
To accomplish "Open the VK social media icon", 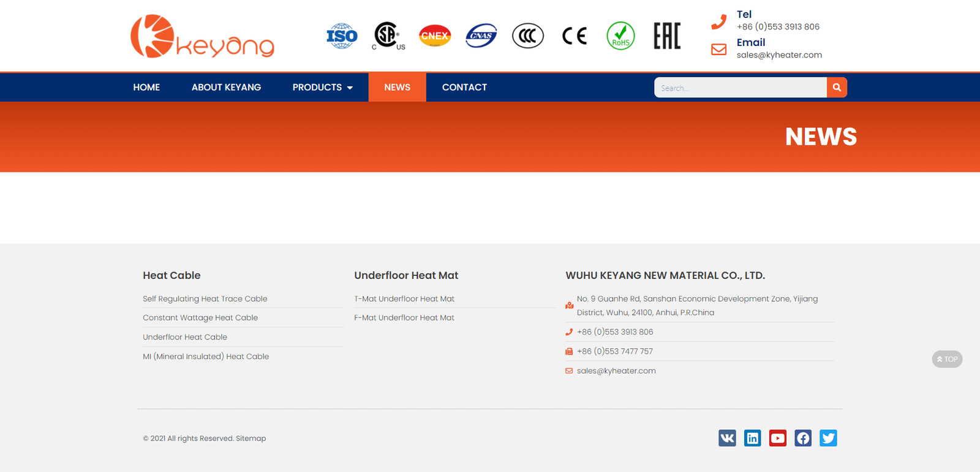I will (x=727, y=438).
